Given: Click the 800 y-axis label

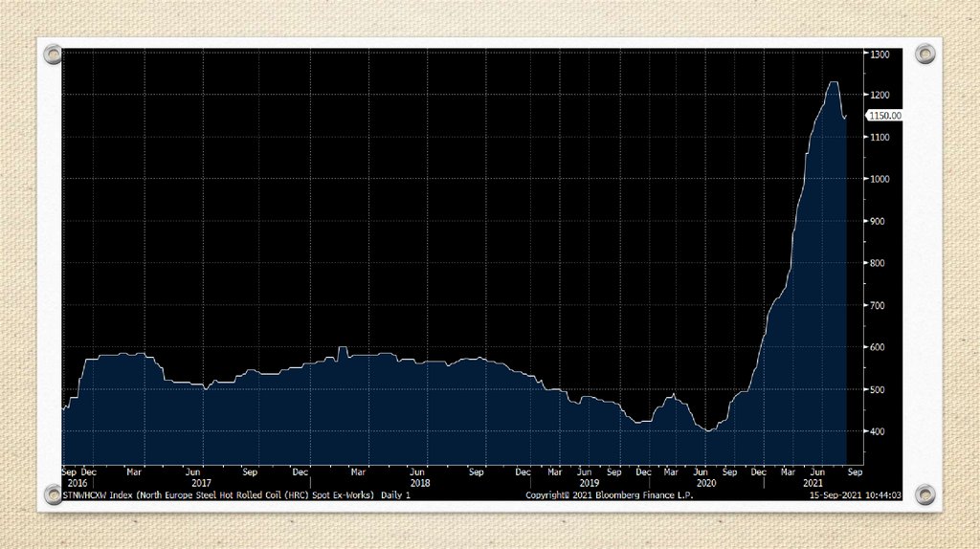Looking at the screenshot, I should coord(879,263).
